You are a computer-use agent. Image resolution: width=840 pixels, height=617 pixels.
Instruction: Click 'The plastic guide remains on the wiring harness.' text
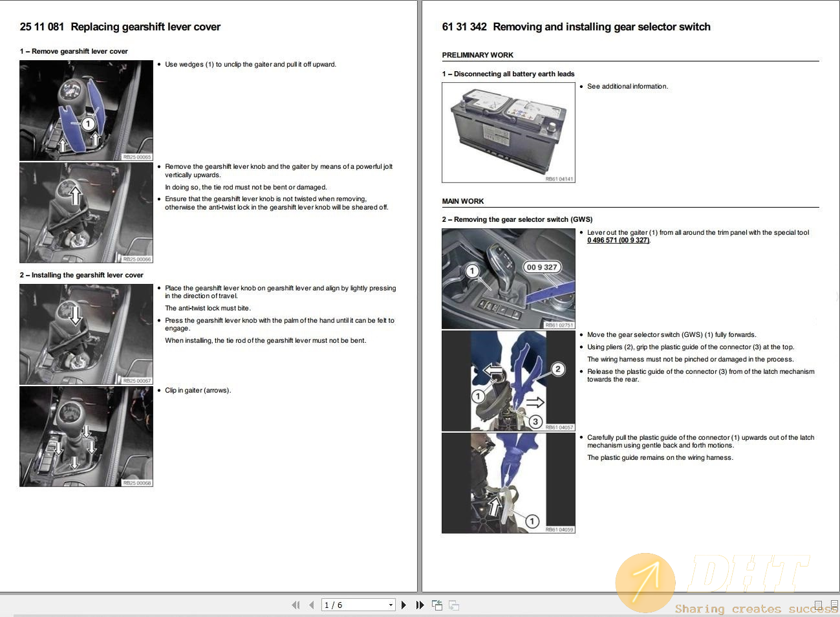coord(660,457)
